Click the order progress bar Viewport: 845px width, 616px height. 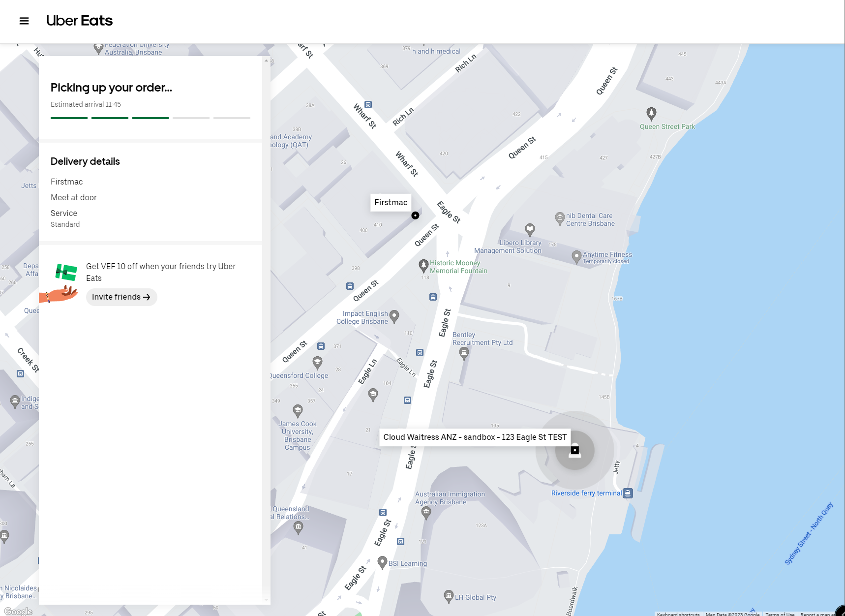coord(151,118)
